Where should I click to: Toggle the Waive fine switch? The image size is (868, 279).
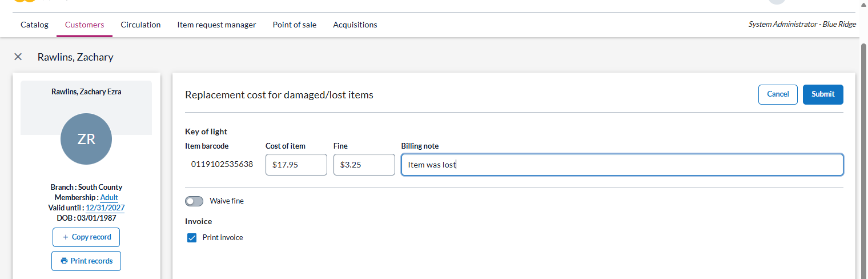pos(194,201)
